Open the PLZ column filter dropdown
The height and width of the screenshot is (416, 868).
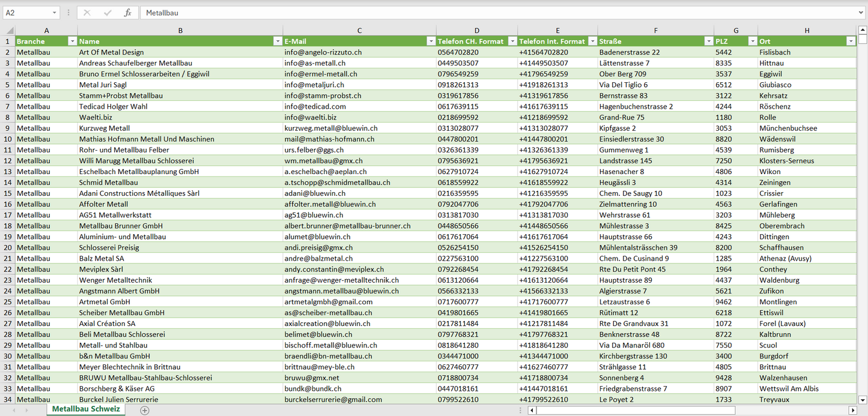(x=752, y=41)
